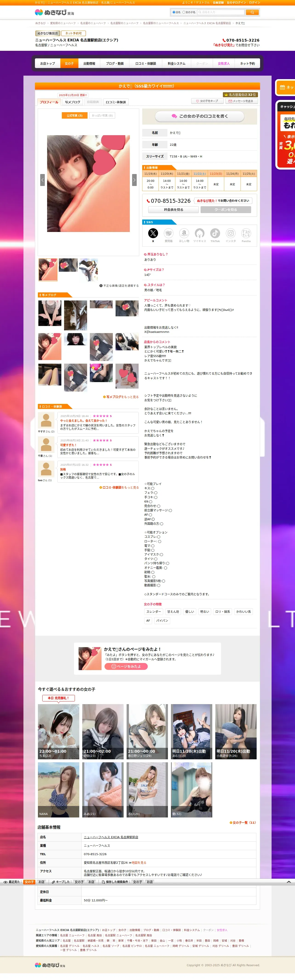Click the Fantia icon

tap(246, 233)
